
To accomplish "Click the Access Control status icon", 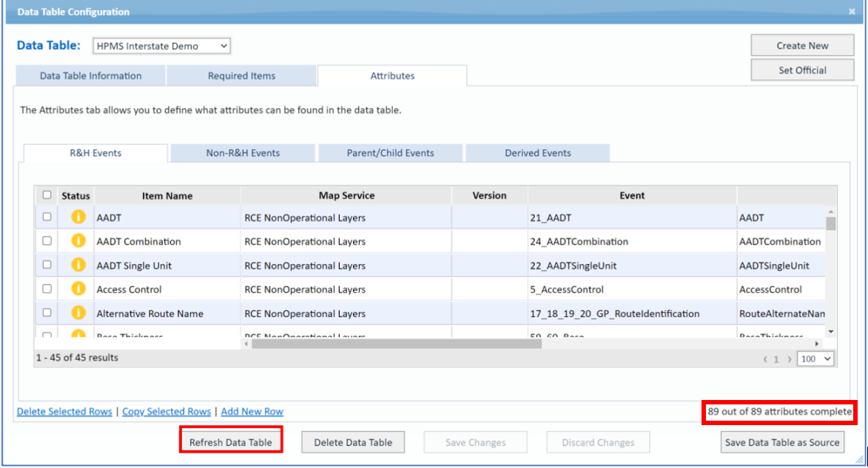I will [x=78, y=289].
